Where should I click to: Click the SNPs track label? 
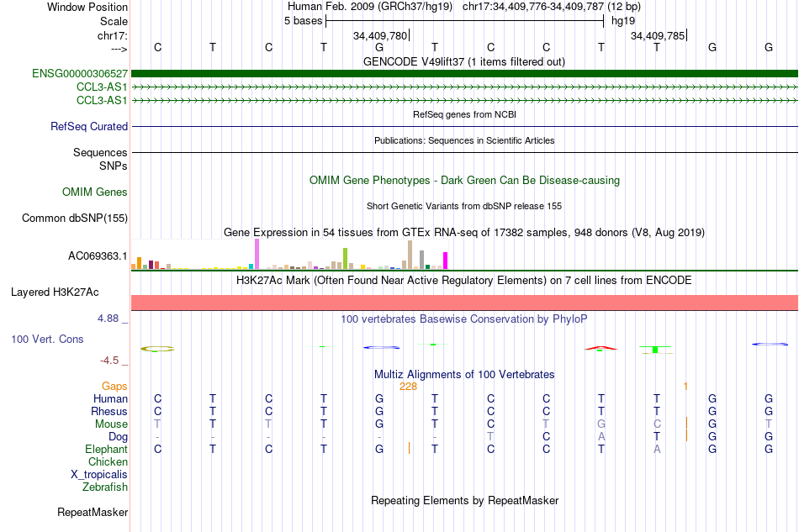(114, 166)
